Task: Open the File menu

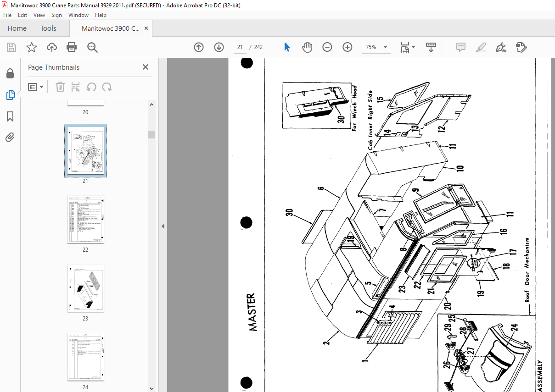Action: click(x=7, y=15)
